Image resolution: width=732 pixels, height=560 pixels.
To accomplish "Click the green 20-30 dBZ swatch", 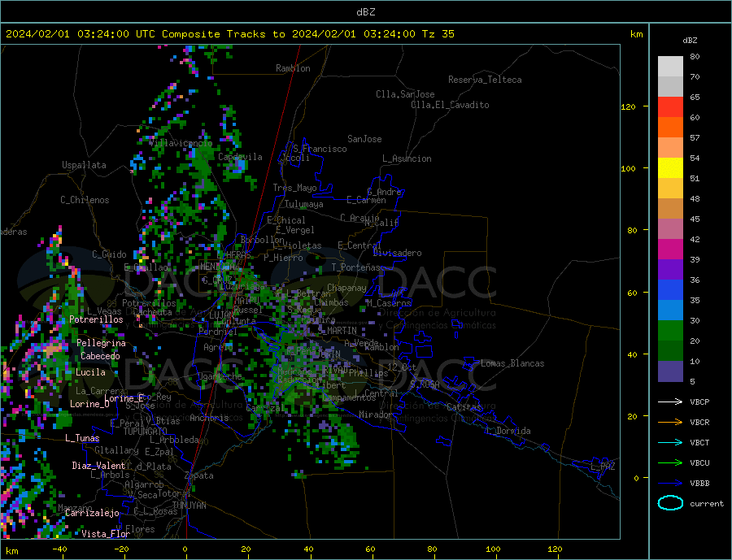I will (x=670, y=331).
